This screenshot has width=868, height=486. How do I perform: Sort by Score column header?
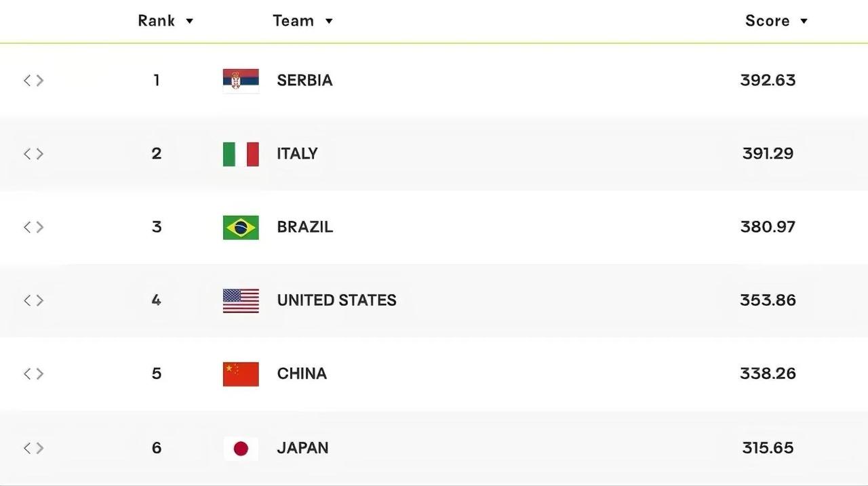(x=776, y=20)
